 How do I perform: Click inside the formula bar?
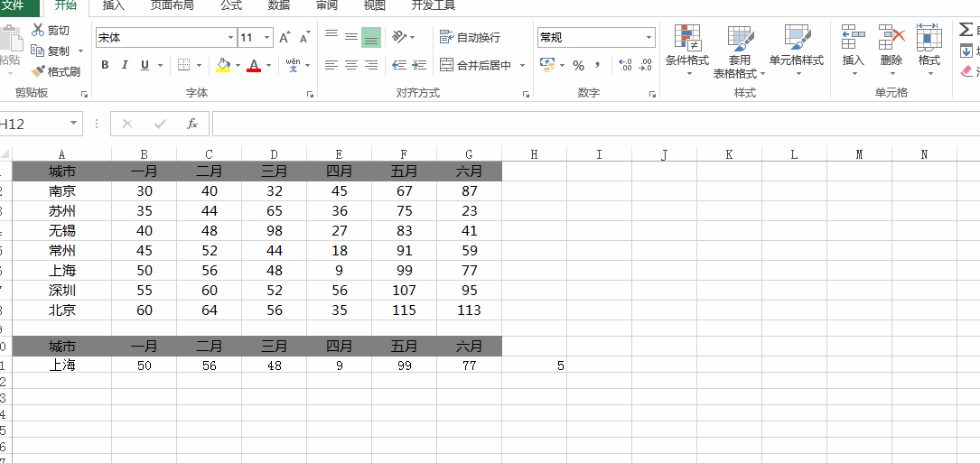coord(596,124)
